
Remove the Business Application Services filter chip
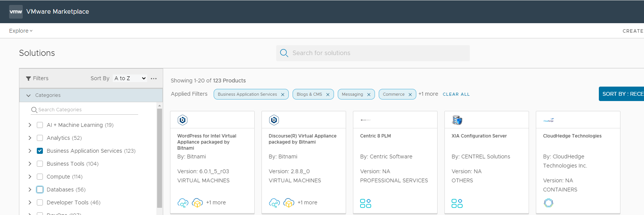pos(283,95)
